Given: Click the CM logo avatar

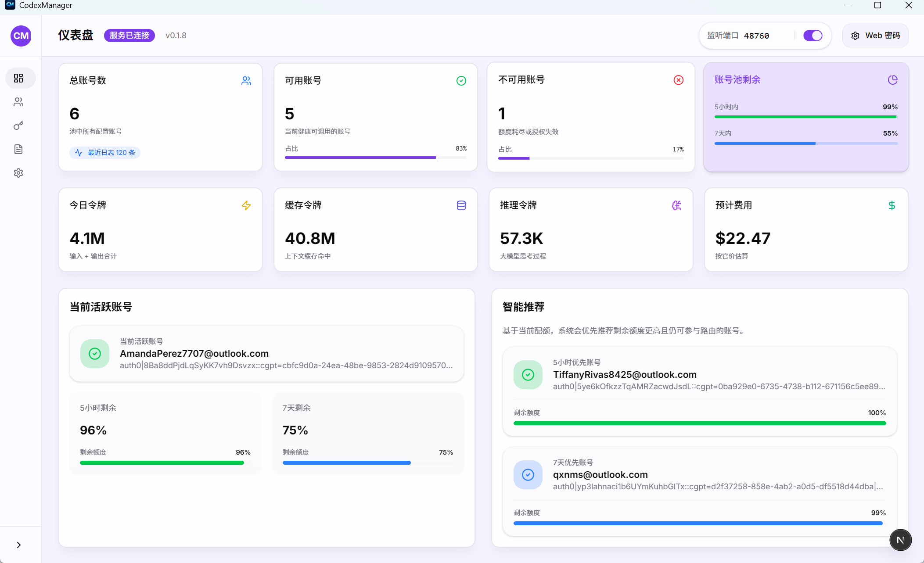Looking at the screenshot, I should [x=21, y=36].
